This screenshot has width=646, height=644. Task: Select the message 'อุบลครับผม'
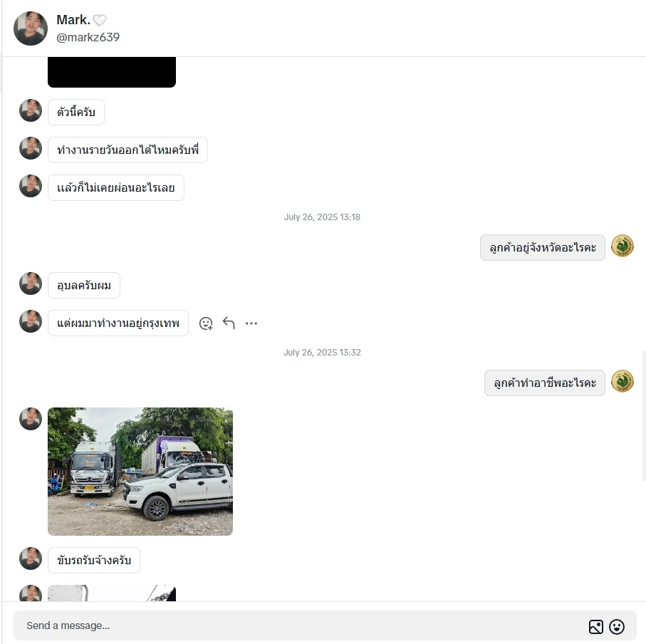84,285
